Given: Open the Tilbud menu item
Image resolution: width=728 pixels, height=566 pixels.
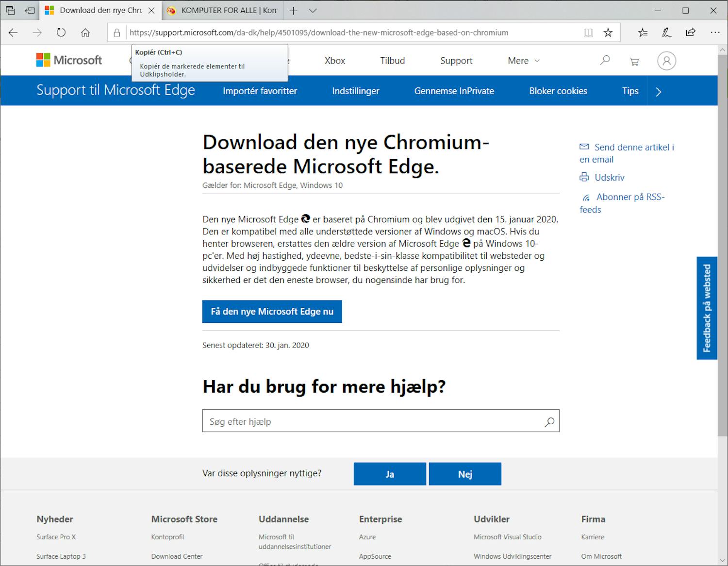Looking at the screenshot, I should (392, 61).
